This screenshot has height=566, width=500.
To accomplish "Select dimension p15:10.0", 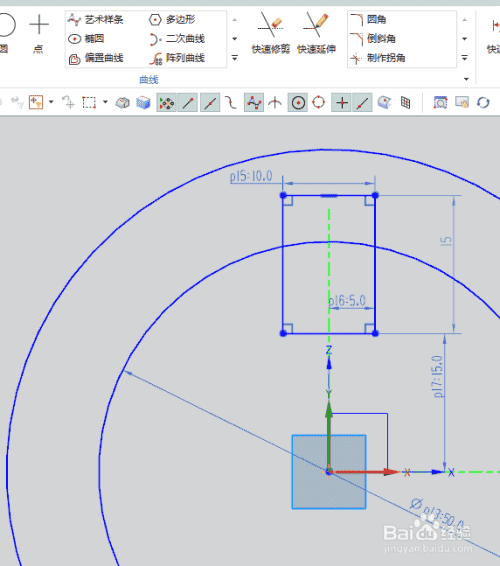I will pyautogui.click(x=251, y=177).
